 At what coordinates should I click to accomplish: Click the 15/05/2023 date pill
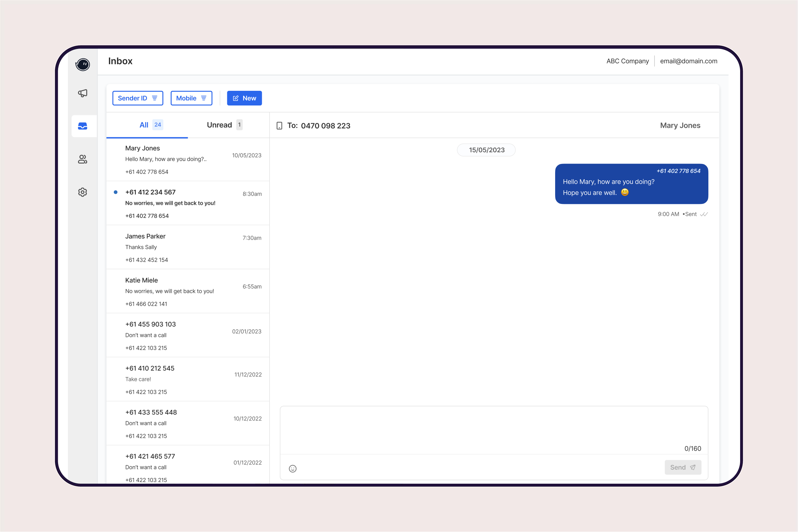point(486,150)
